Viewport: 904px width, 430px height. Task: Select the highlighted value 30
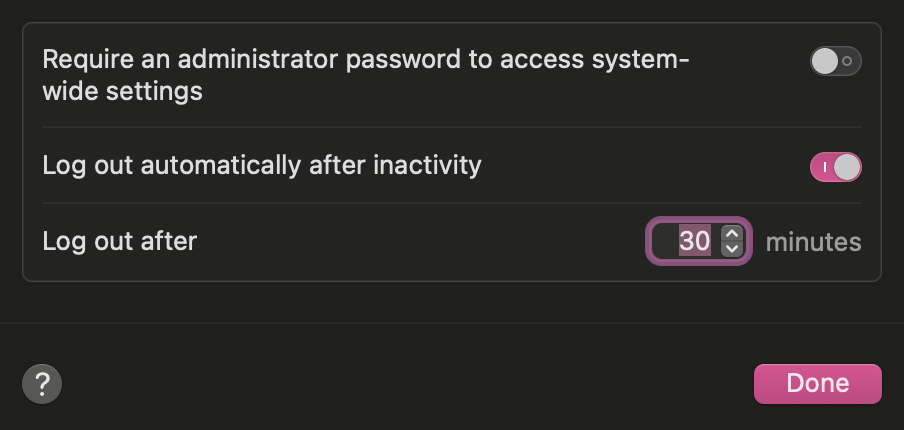coord(694,241)
